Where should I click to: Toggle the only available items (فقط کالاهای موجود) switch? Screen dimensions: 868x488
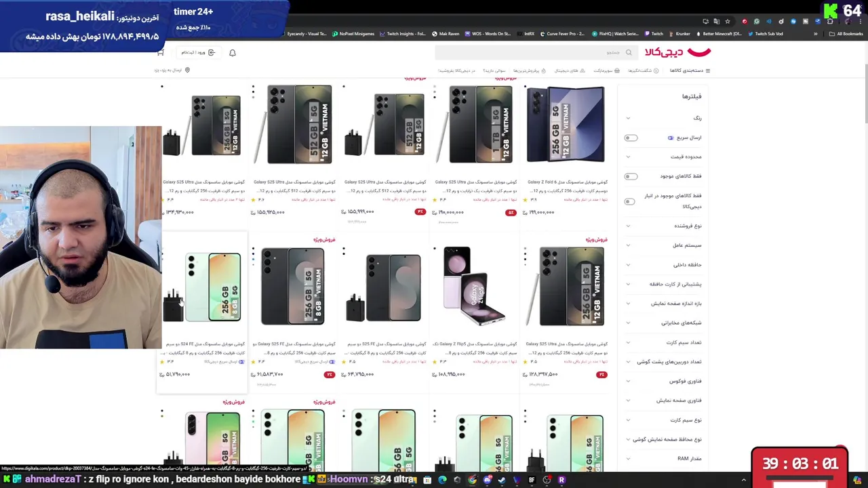(631, 176)
